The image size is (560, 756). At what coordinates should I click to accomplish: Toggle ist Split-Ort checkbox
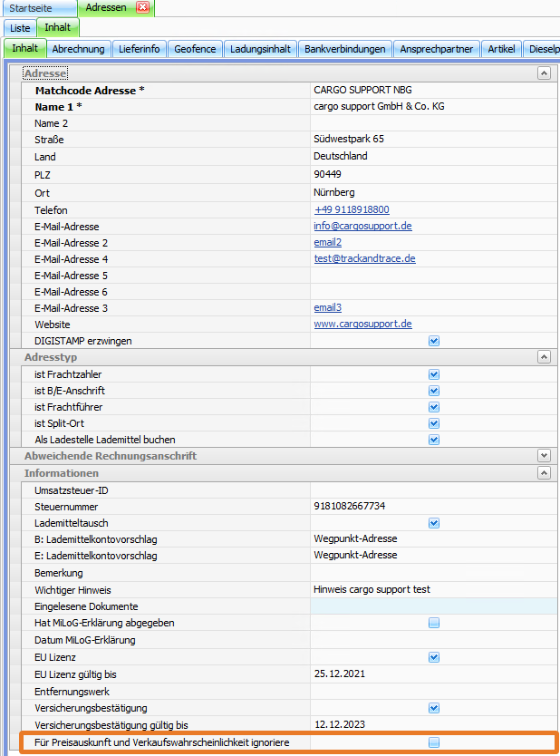click(x=434, y=423)
